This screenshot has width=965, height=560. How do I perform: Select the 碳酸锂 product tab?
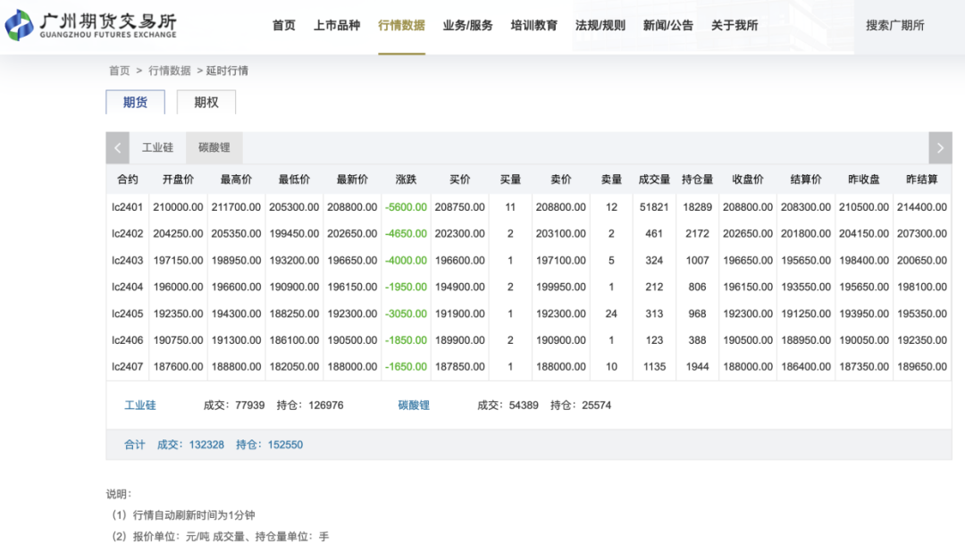[x=214, y=148]
